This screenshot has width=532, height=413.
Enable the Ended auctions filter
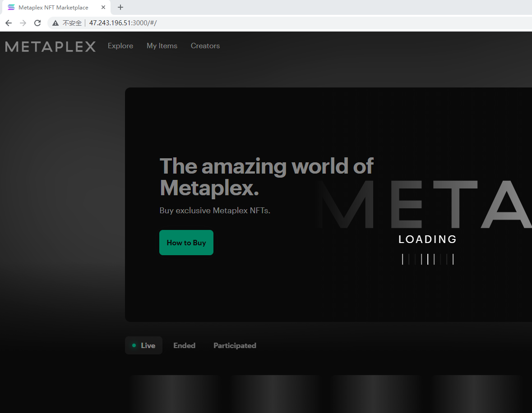tap(184, 345)
